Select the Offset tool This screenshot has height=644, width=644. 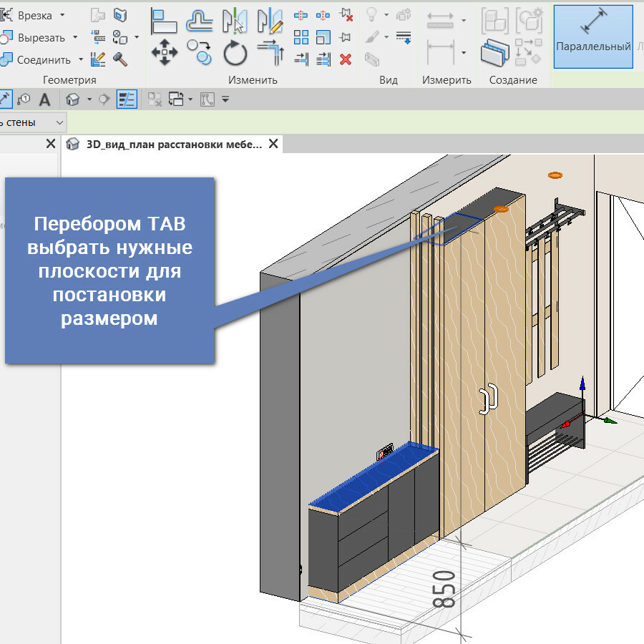pyautogui.click(x=200, y=21)
